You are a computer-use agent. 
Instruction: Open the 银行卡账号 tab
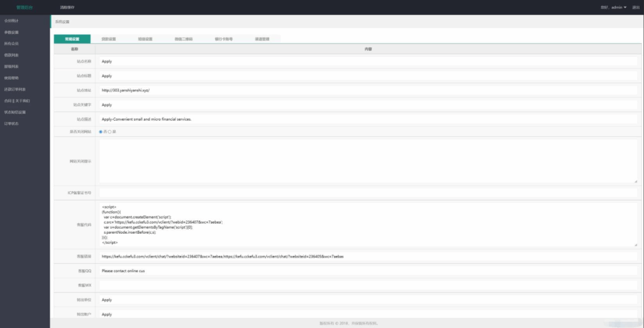223,39
